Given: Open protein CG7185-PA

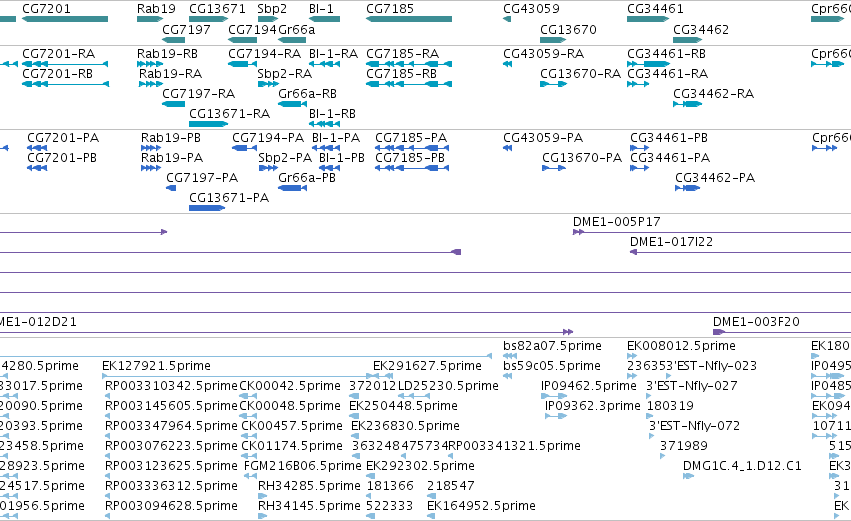Looking at the screenshot, I should click(x=411, y=138).
